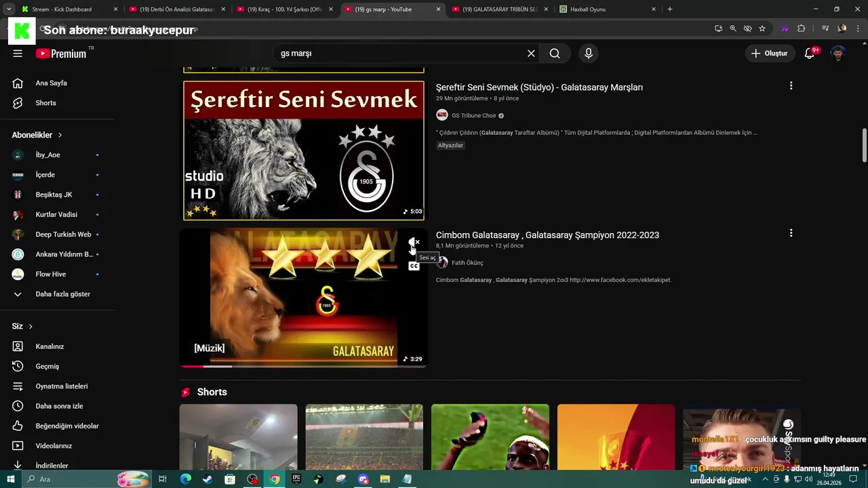
Task: Open options for Cimbom Galatasaray video
Action: coord(791,233)
